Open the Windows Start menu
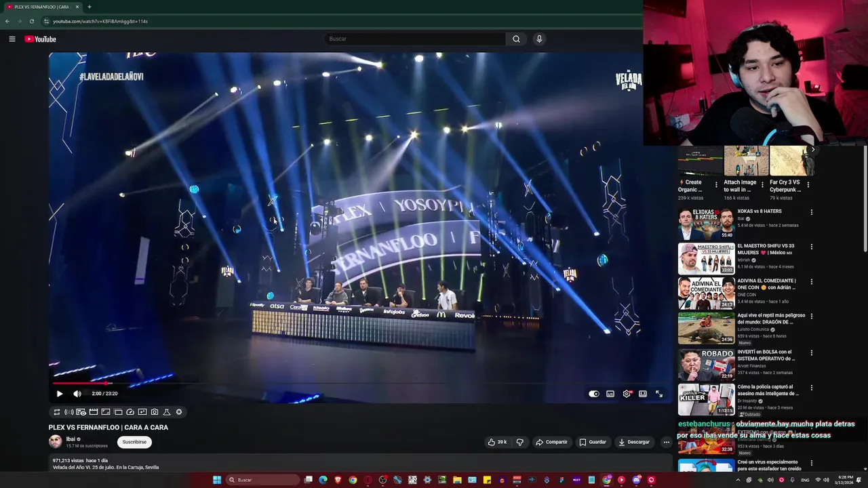This screenshot has width=868, height=488. (217, 480)
